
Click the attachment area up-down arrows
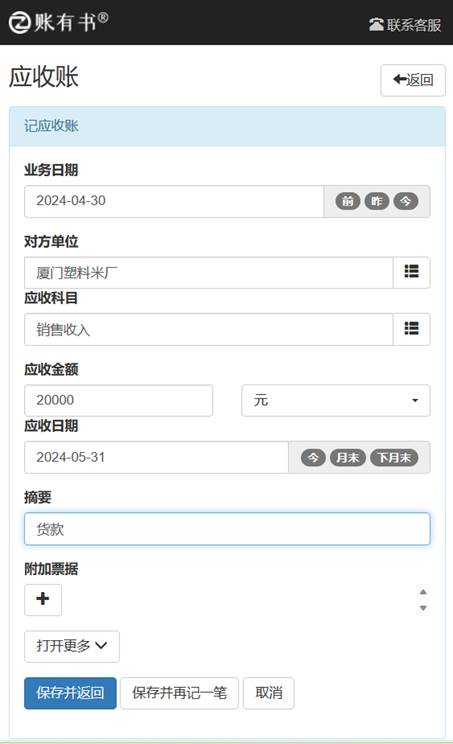point(423,600)
